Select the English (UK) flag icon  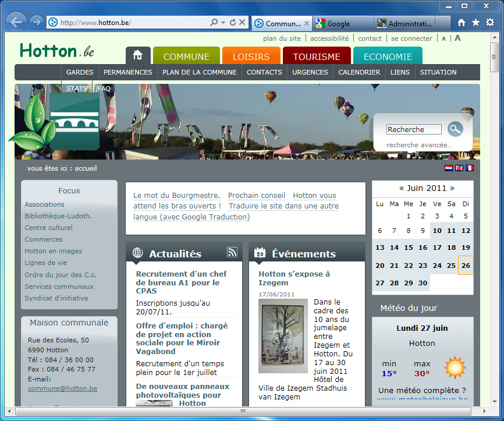point(459,168)
